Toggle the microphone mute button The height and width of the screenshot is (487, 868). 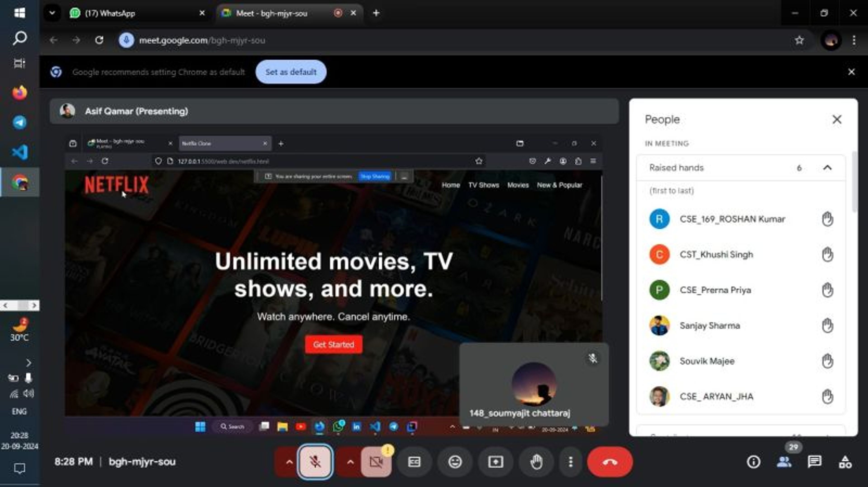315,462
